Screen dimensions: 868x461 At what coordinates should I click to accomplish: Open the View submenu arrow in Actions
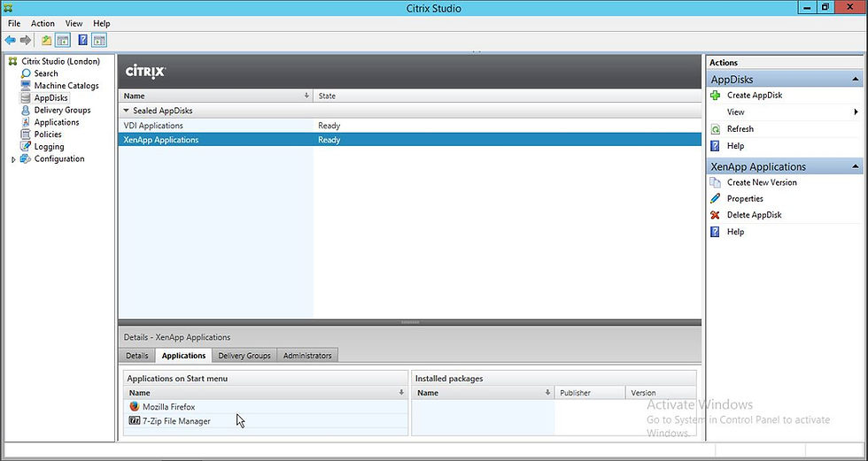click(856, 112)
